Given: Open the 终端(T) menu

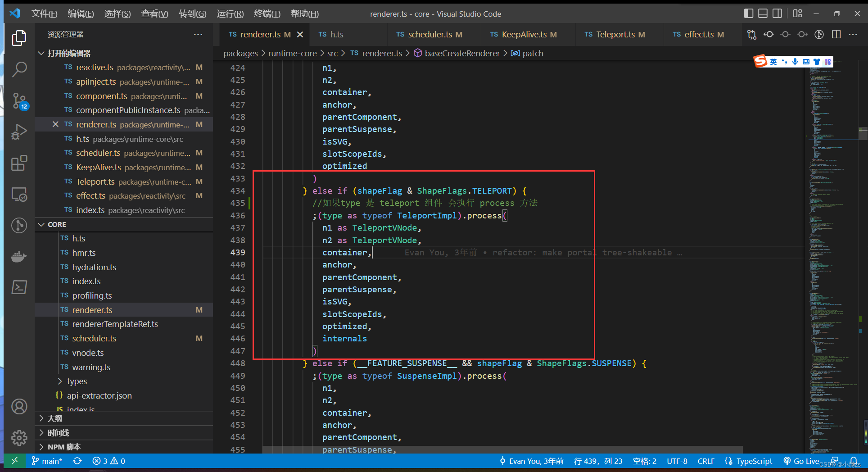Looking at the screenshot, I should 267,14.
